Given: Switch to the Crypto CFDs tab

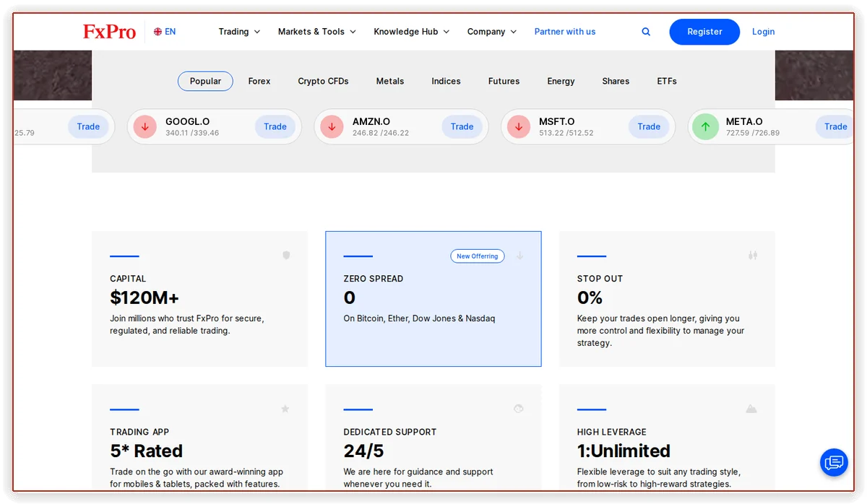Looking at the screenshot, I should click(323, 81).
